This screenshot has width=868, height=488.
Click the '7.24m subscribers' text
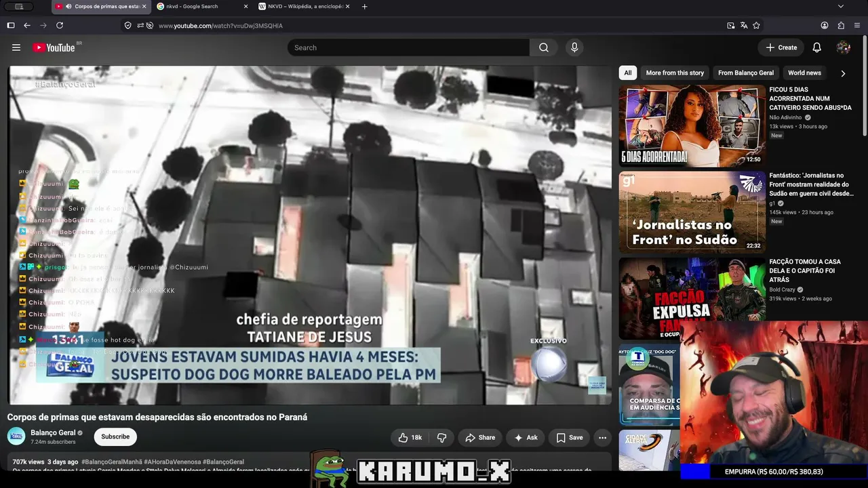click(53, 442)
